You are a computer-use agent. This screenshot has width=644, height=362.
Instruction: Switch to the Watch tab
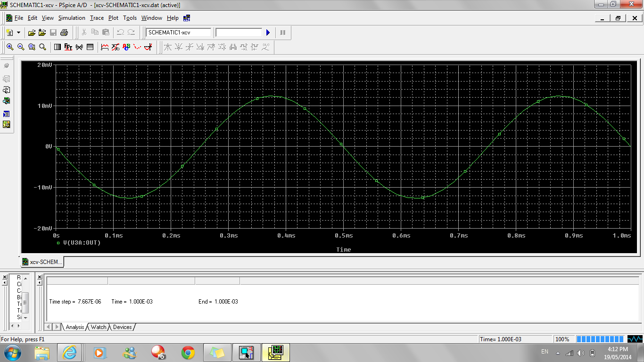[99, 327]
